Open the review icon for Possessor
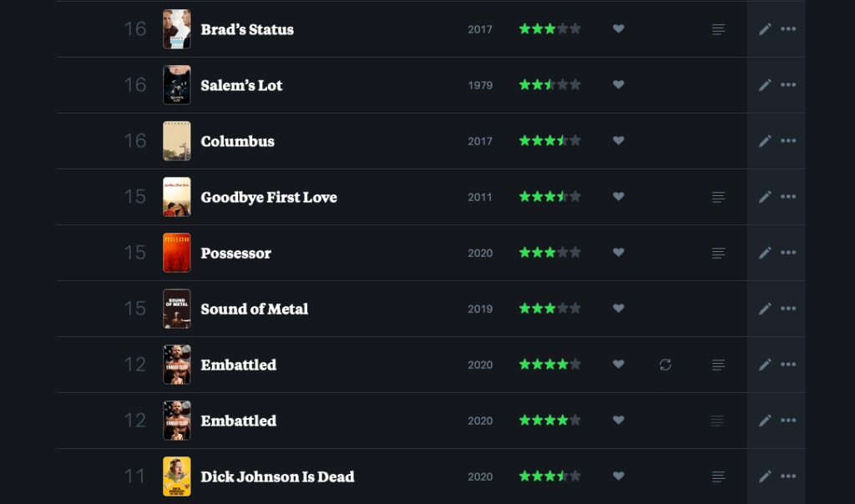Image resolution: width=855 pixels, height=504 pixels. 718,253
